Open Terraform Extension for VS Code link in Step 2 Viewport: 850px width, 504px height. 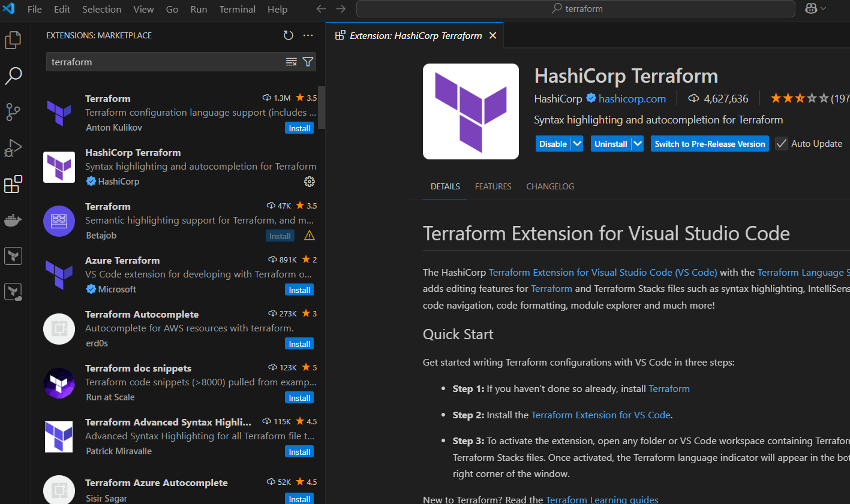tap(601, 415)
